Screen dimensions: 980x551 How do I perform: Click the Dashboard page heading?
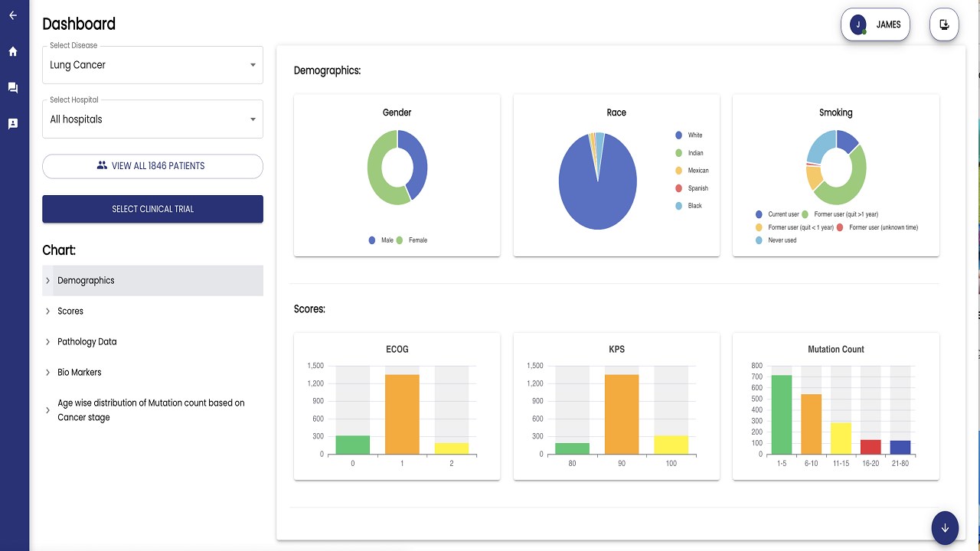click(x=79, y=24)
